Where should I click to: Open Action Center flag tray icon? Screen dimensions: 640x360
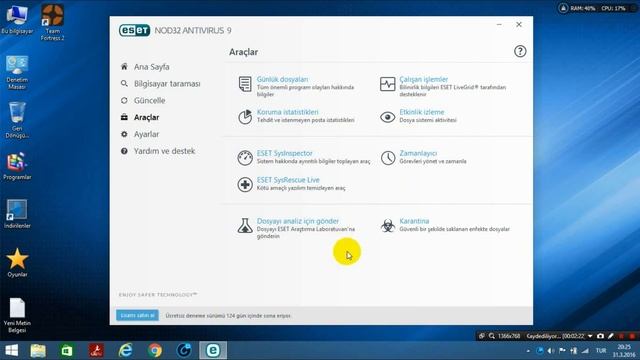(562, 351)
